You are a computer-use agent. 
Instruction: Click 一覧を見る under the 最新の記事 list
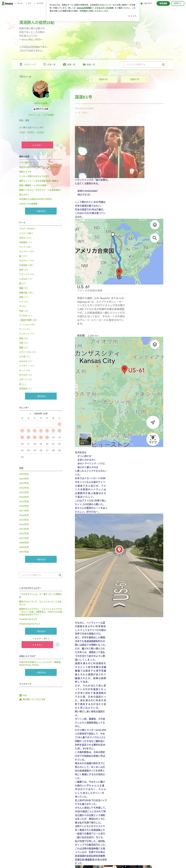pyautogui.click(x=41, y=211)
